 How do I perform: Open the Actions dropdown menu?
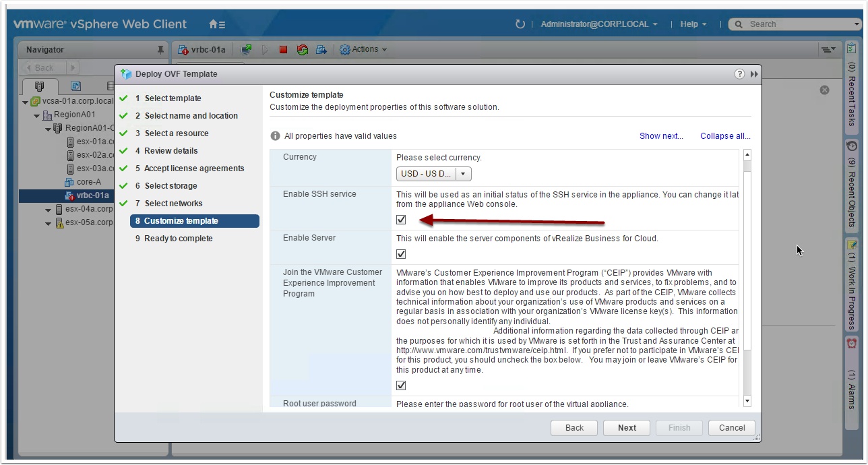(x=363, y=49)
